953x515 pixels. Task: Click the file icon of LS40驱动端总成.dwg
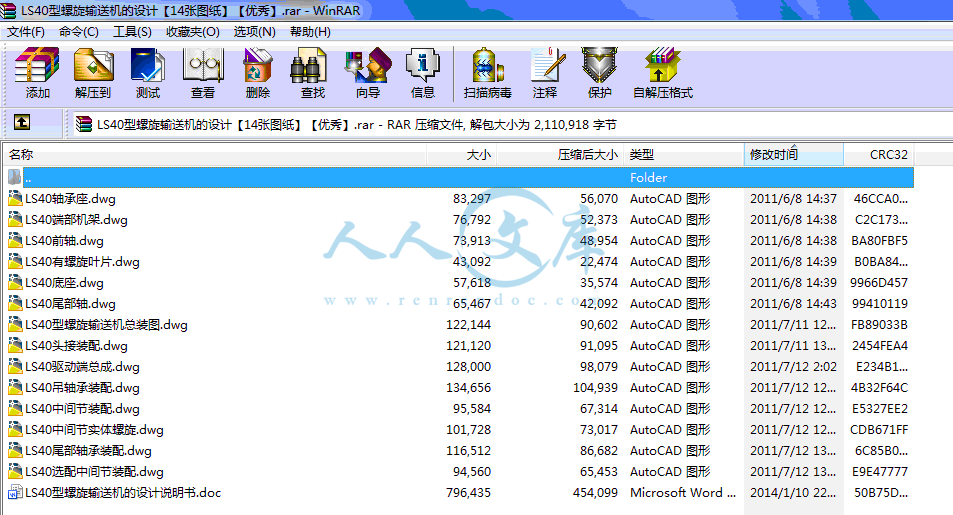click(x=15, y=366)
